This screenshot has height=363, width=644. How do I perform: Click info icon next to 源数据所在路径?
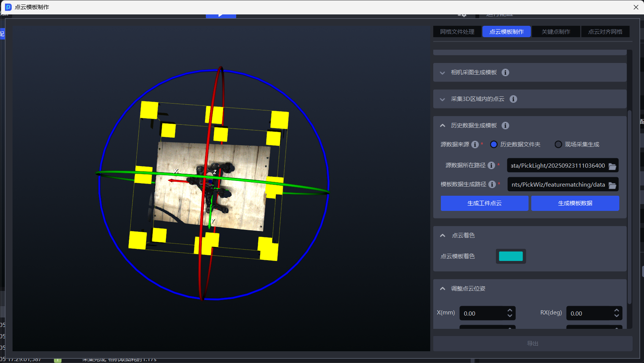[x=491, y=165]
